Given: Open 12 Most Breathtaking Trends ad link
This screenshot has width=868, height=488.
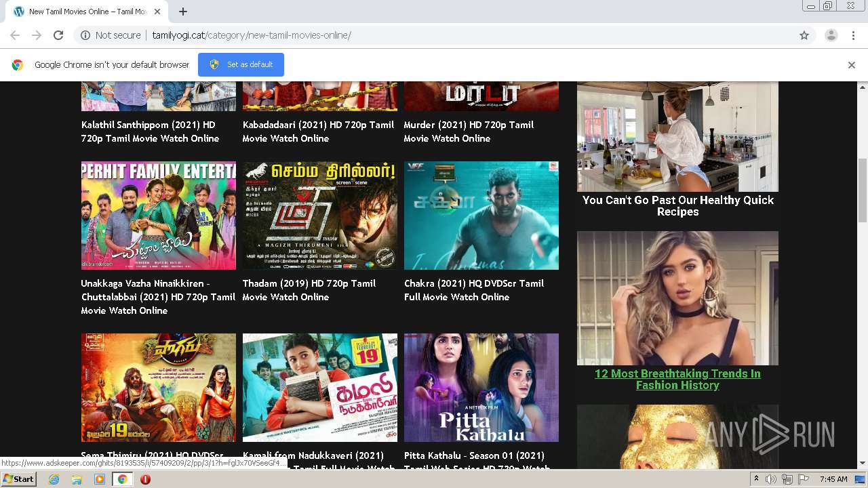Looking at the screenshot, I should (677, 380).
